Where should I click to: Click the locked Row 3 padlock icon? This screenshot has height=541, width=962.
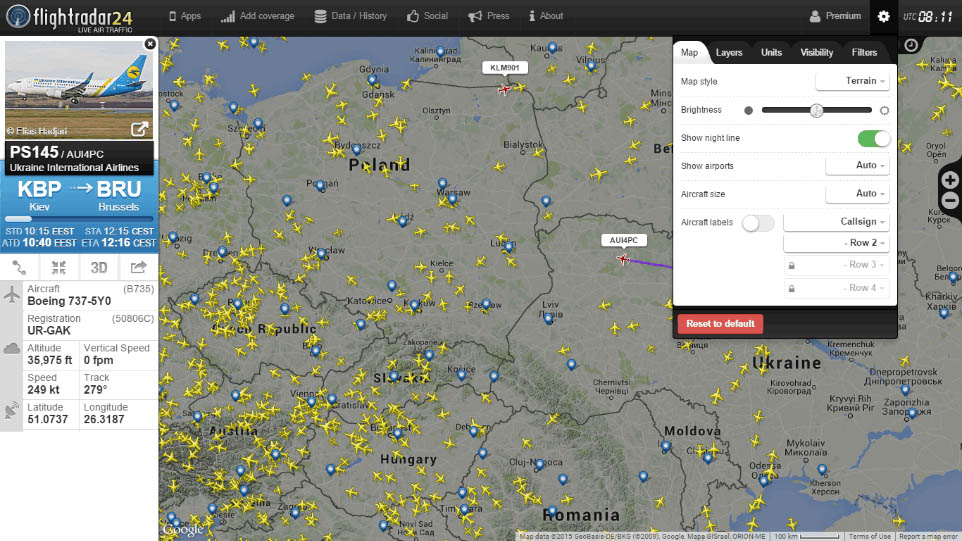point(791,266)
